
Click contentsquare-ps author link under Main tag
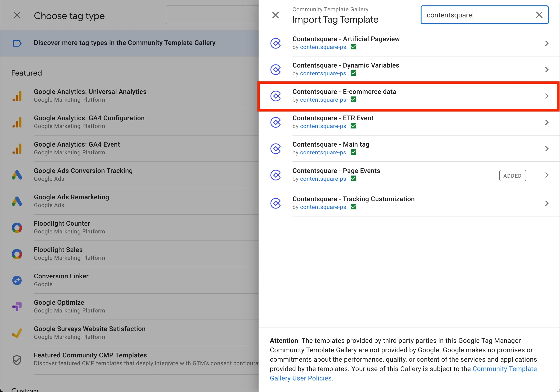click(x=323, y=152)
